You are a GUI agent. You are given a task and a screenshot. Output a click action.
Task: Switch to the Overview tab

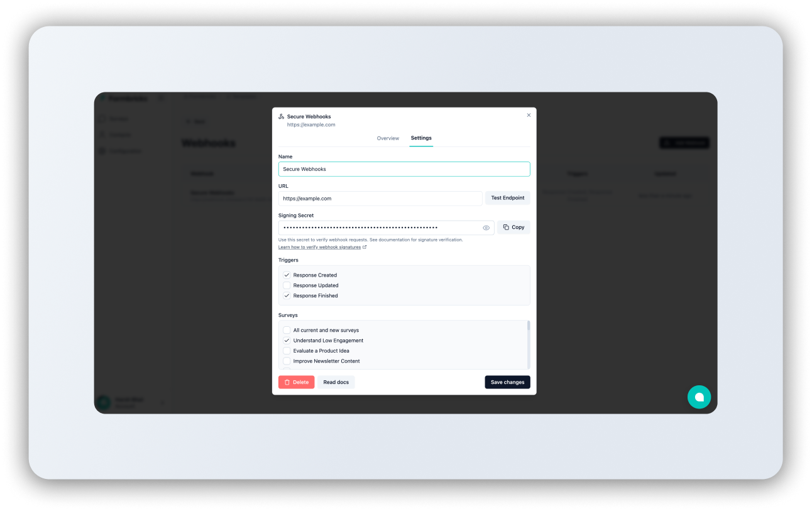[x=388, y=138]
